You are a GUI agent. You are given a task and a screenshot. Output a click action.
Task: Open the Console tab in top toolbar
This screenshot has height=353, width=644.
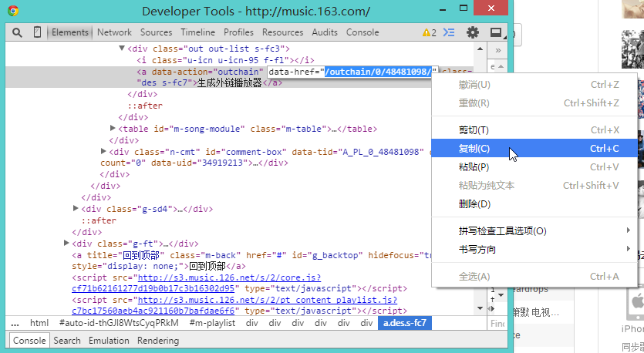pos(362,32)
